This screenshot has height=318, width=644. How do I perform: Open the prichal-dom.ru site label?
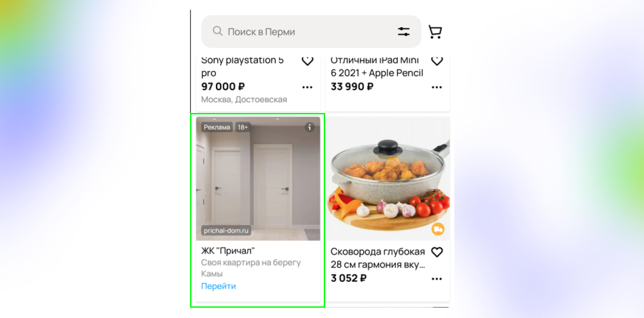pos(226,230)
